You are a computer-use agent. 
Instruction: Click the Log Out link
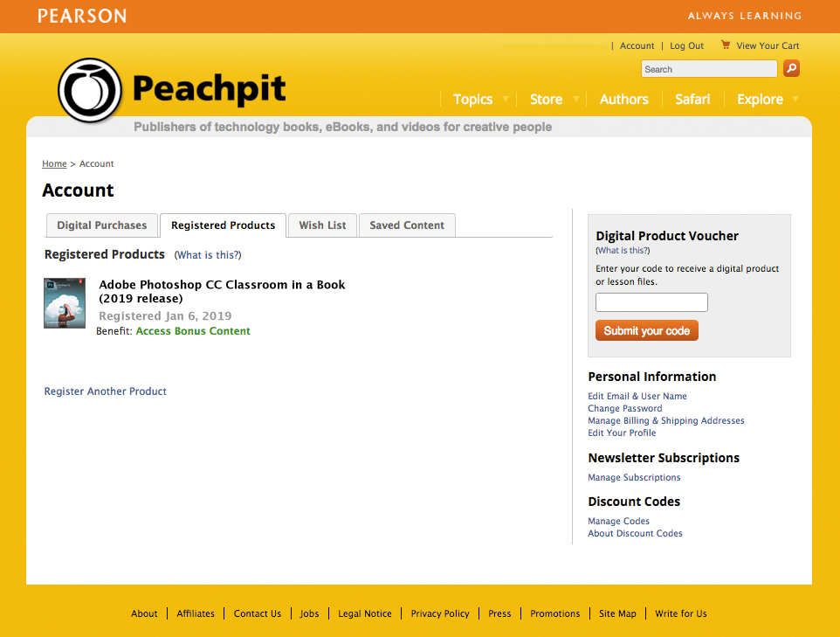pos(687,46)
